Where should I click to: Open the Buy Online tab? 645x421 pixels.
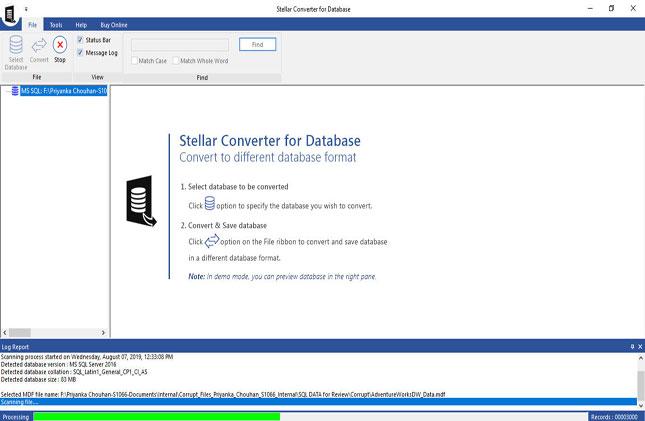pyautogui.click(x=114, y=25)
